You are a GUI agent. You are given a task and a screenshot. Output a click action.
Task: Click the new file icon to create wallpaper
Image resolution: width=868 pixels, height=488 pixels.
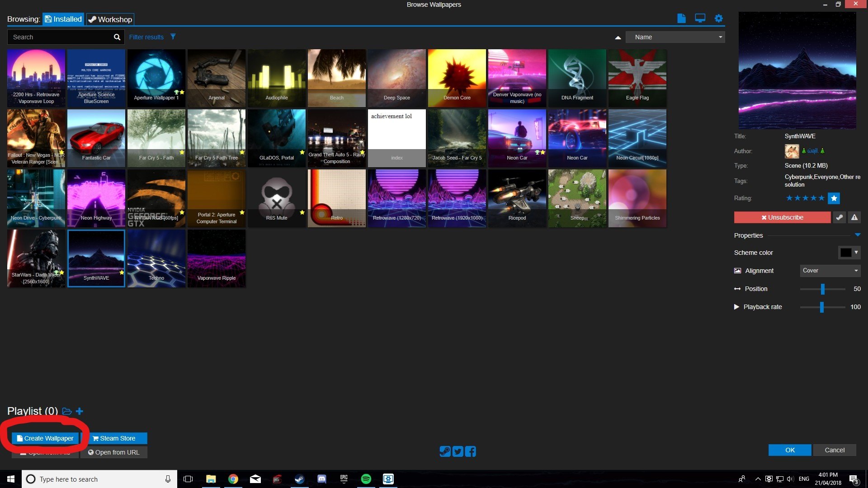click(x=681, y=18)
